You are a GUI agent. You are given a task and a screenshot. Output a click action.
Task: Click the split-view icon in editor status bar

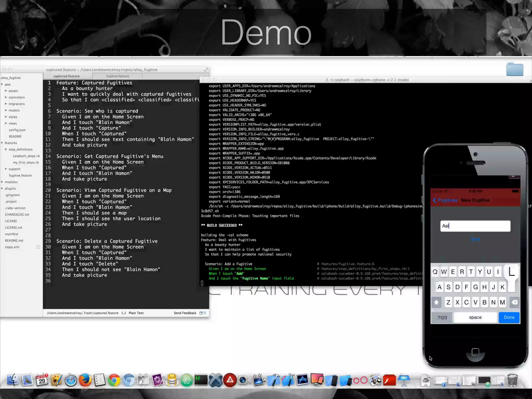202,313
